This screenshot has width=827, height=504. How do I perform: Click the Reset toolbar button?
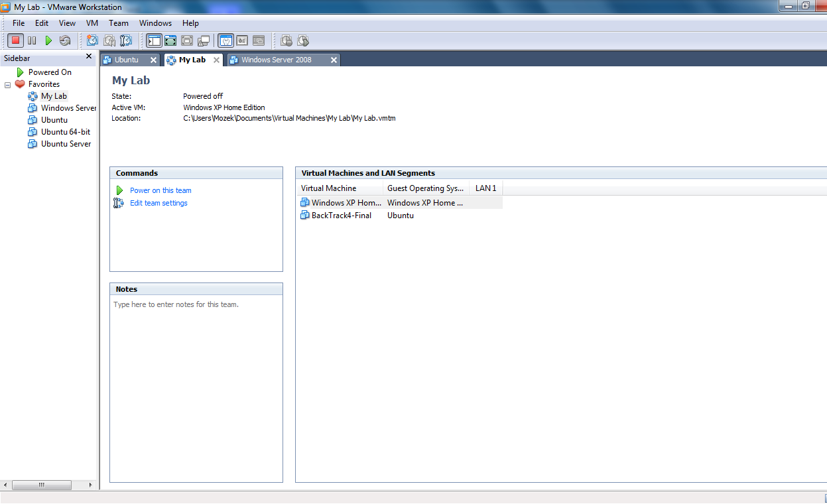click(x=65, y=40)
